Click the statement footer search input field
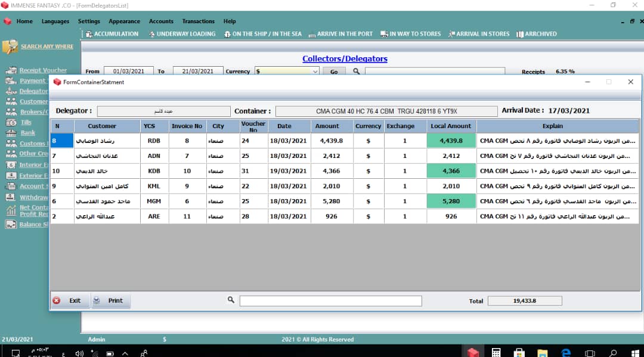Image resolution: width=644 pixels, height=357 pixels. coord(330,301)
